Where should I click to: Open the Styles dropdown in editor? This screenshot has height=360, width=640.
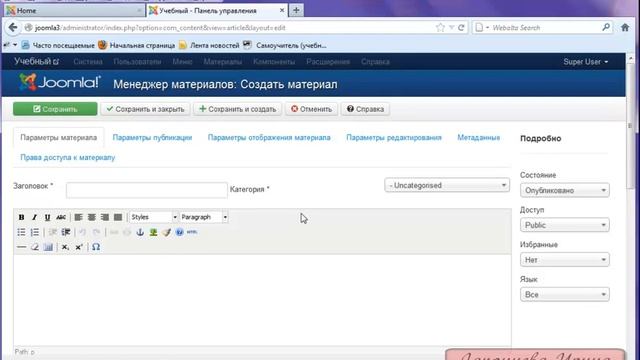point(153,217)
